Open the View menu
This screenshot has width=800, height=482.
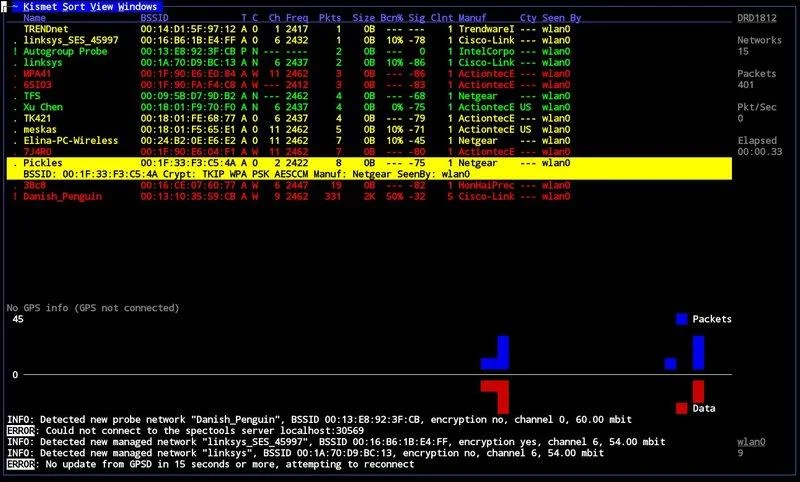(101, 7)
